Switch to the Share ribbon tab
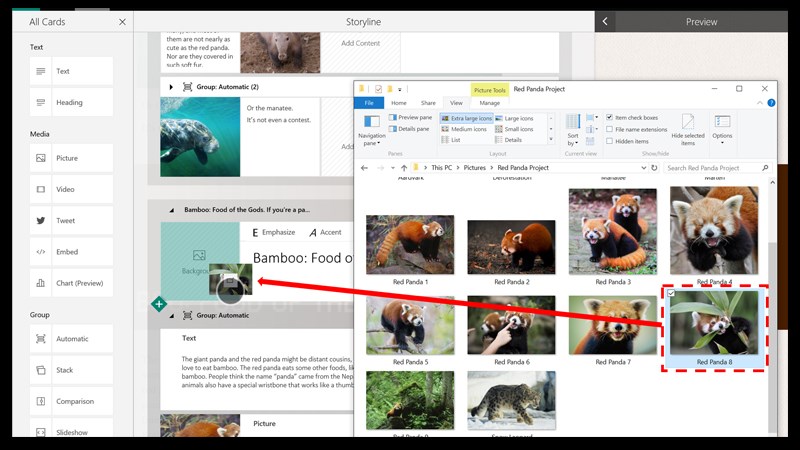 pyautogui.click(x=428, y=103)
